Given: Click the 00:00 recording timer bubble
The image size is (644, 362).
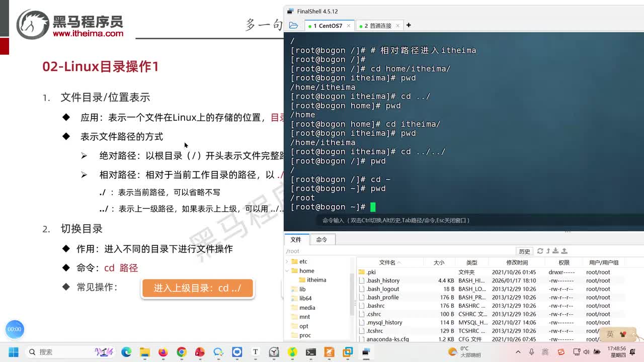Looking at the screenshot, I should click(15, 329).
